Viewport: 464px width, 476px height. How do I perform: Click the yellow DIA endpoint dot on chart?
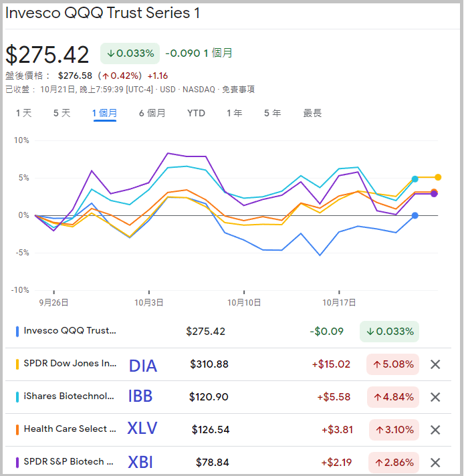(438, 177)
